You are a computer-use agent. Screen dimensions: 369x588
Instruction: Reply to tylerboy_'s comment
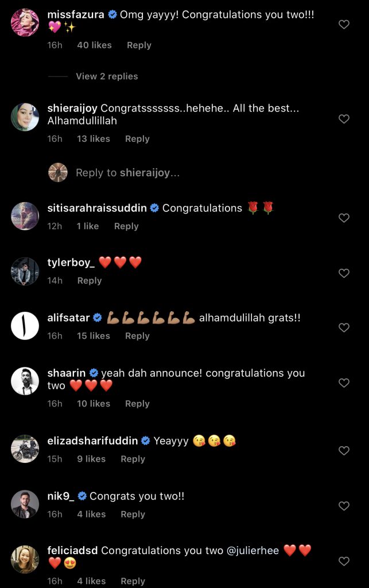(x=89, y=281)
